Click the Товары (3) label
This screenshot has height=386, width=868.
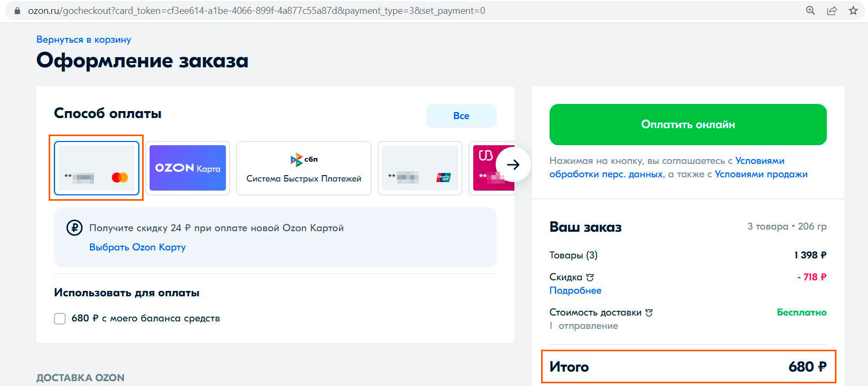pos(573,255)
